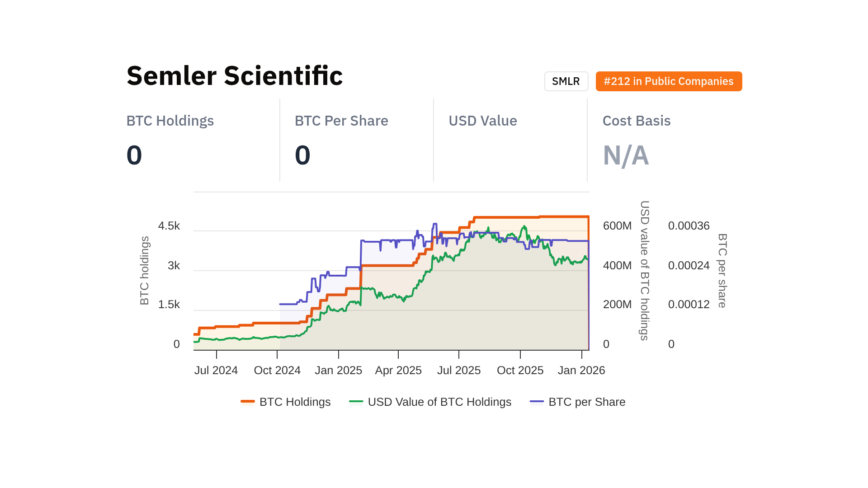The image size is (868, 488).
Task: Toggle USD Value of BTC Holdings legend label
Action: point(439,402)
